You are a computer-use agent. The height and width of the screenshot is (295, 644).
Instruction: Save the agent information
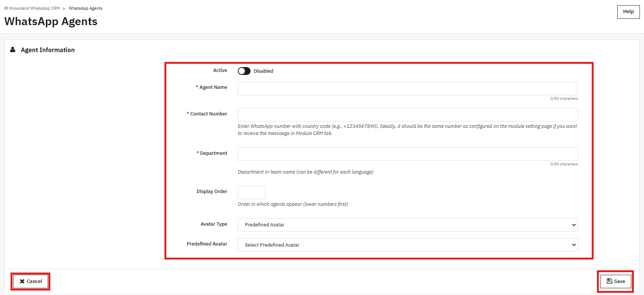pos(615,281)
